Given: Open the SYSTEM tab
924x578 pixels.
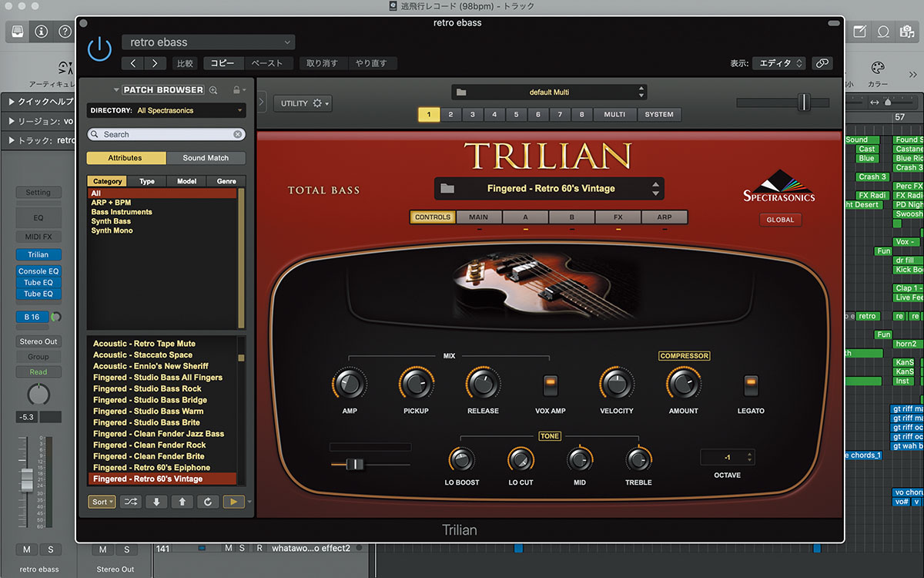Looking at the screenshot, I should tap(659, 114).
